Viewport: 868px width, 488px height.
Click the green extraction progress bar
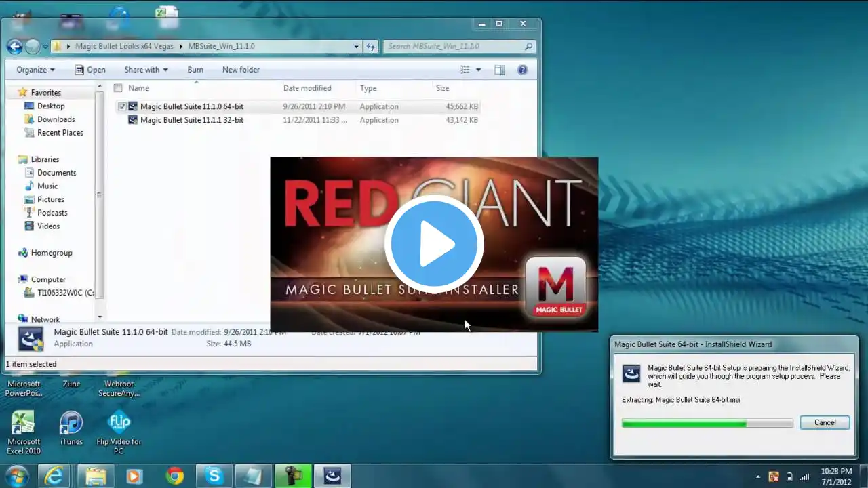(707, 423)
